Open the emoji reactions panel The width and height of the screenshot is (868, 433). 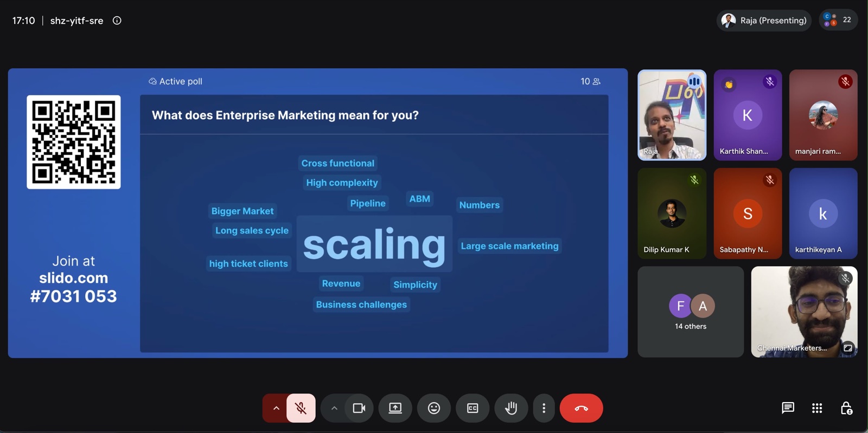coord(434,408)
